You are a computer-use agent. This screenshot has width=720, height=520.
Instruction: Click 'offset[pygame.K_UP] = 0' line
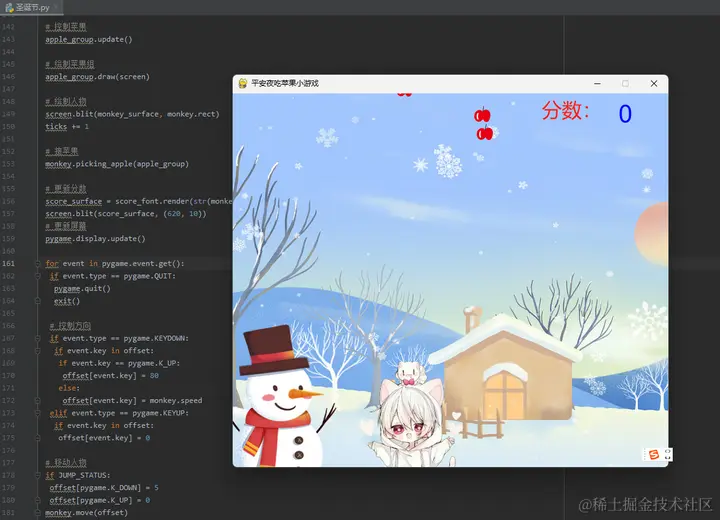pyautogui.click(x=100, y=500)
